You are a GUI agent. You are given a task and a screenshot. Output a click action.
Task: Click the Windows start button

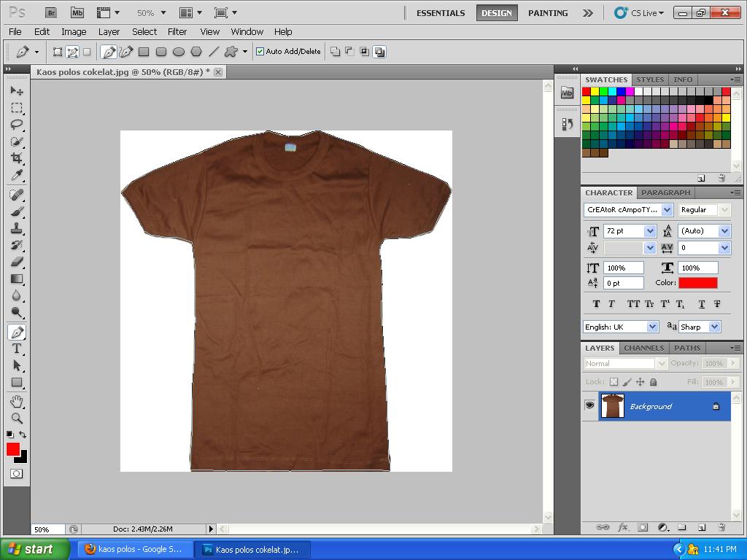[x=34, y=549]
